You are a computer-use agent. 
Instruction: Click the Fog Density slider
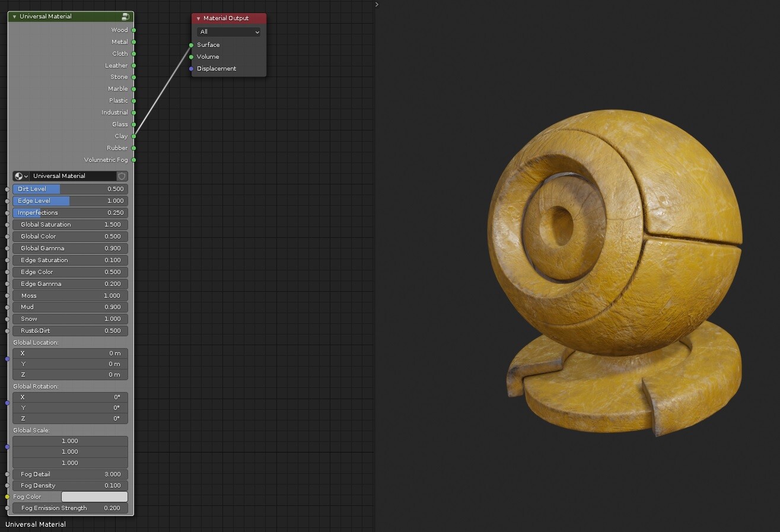point(69,485)
